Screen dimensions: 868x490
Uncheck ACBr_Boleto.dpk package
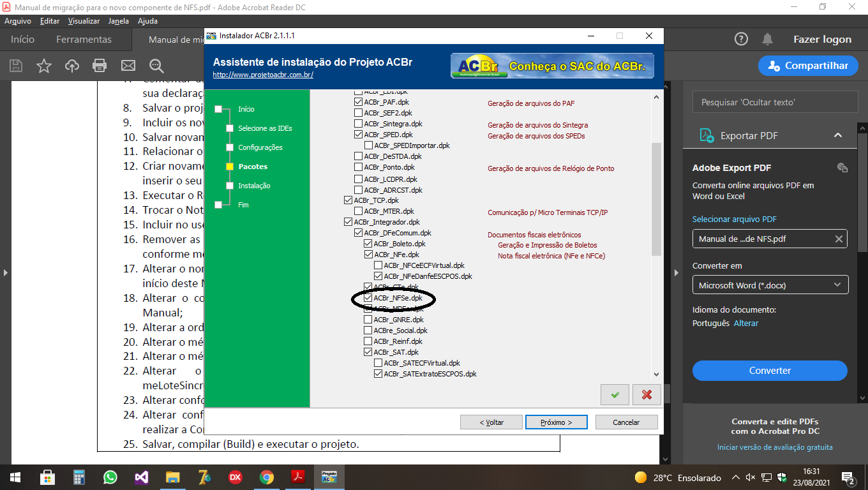coord(368,244)
